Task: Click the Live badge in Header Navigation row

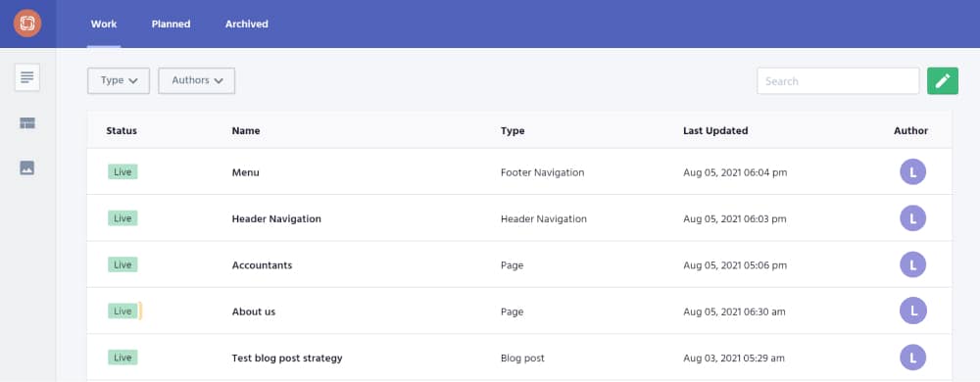Action: (x=122, y=218)
